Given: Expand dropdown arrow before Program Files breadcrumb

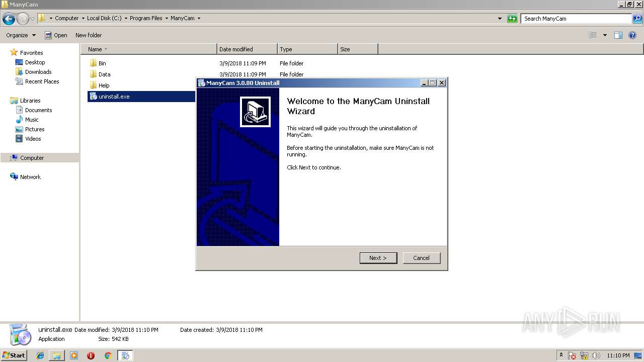Looking at the screenshot, I should (x=126, y=19).
